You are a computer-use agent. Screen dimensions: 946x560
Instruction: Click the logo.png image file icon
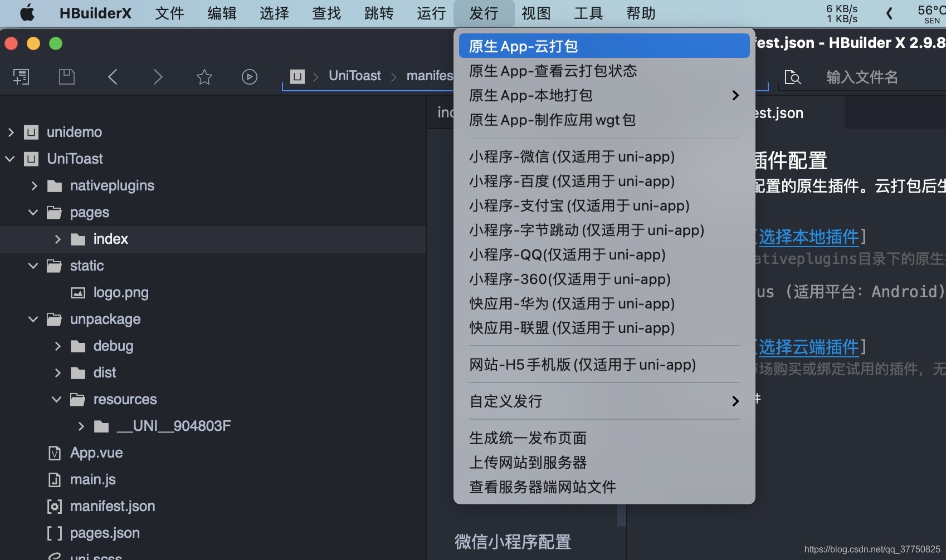point(78,293)
